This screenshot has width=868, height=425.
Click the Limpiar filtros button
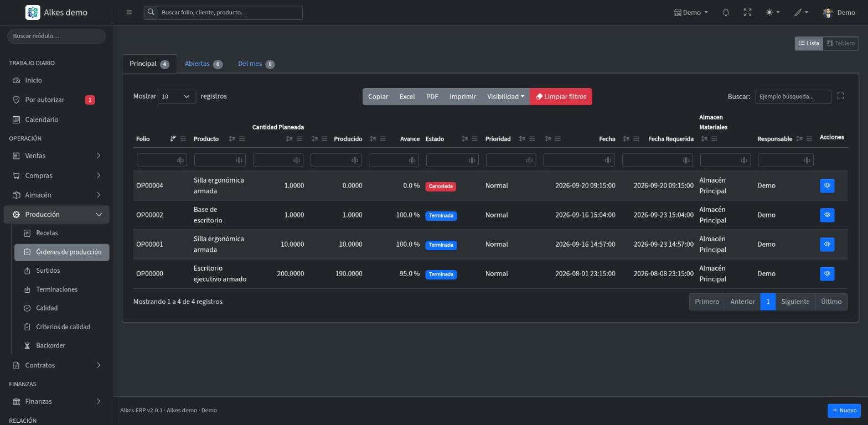tap(561, 96)
